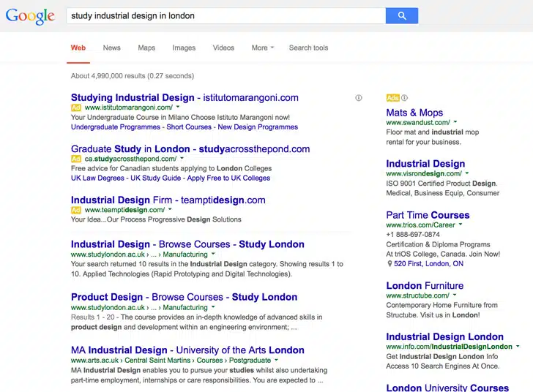This screenshot has height=392, width=533.
Task: Focus the search box with 'study industrial design in london'
Action: click(x=226, y=15)
